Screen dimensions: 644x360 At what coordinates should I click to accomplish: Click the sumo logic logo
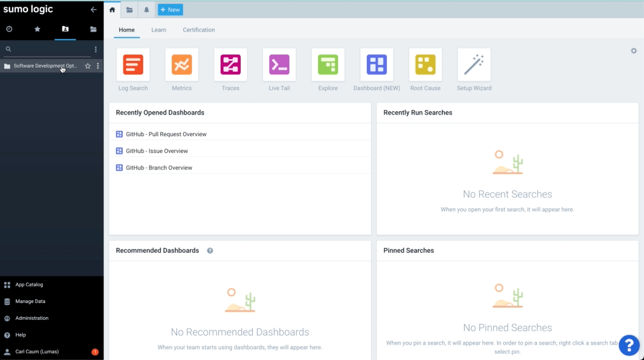[28, 9]
